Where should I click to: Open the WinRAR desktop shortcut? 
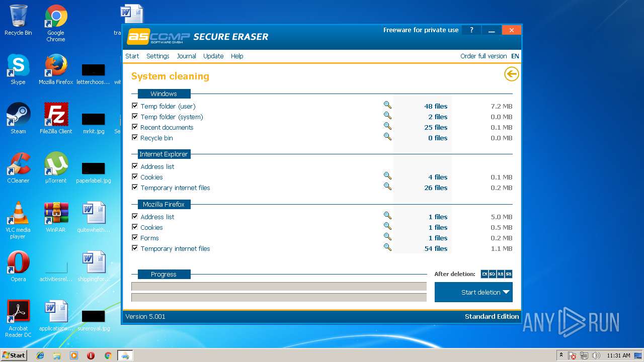pyautogui.click(x=56, y=217)
